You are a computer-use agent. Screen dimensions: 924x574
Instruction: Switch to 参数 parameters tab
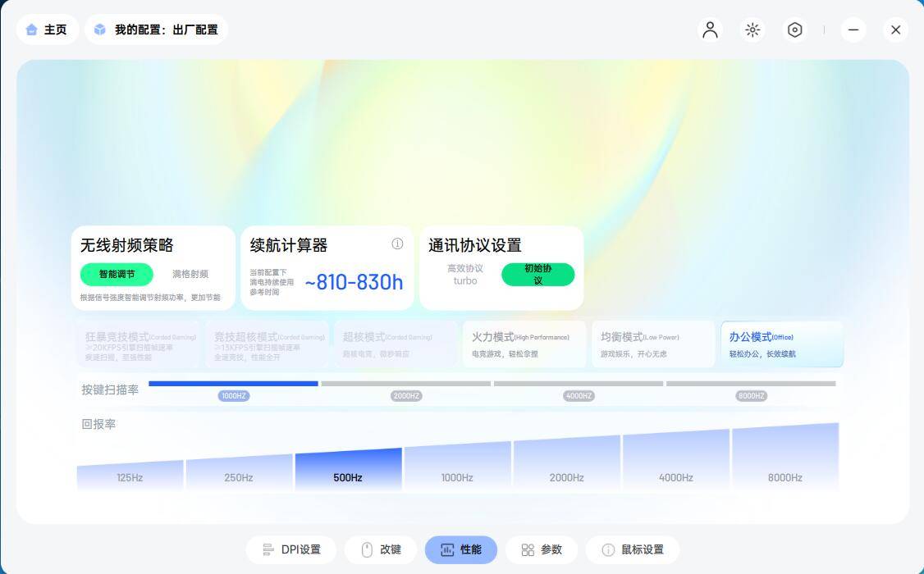(542, 550)
